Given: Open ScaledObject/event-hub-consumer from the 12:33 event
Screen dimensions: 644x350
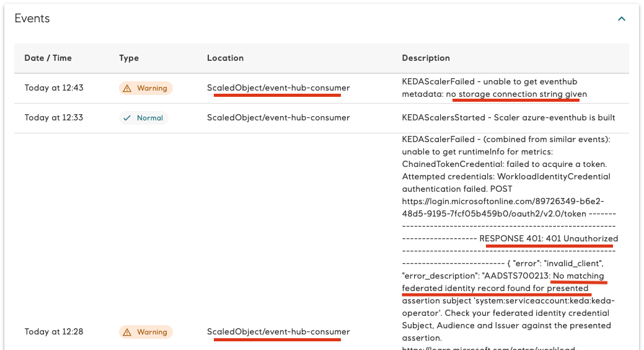Looking at the screenshot, I should [278, 118].
